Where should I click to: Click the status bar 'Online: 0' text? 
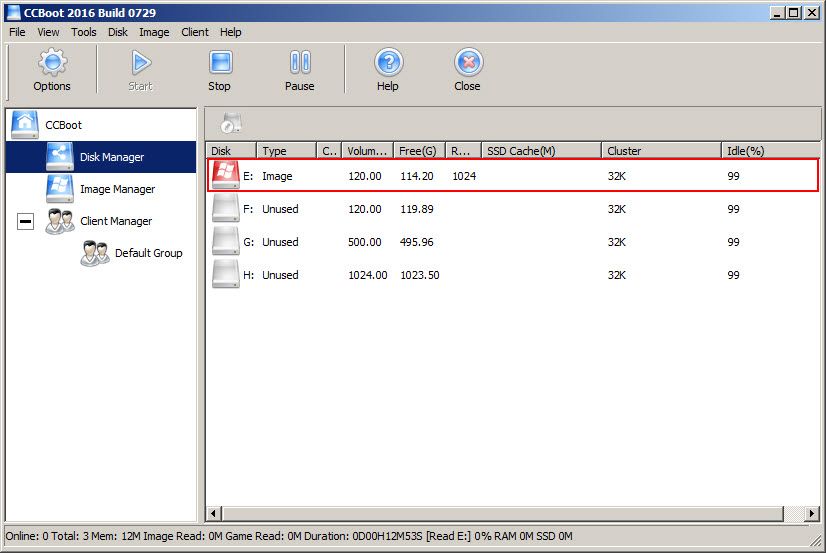point(27,536)
